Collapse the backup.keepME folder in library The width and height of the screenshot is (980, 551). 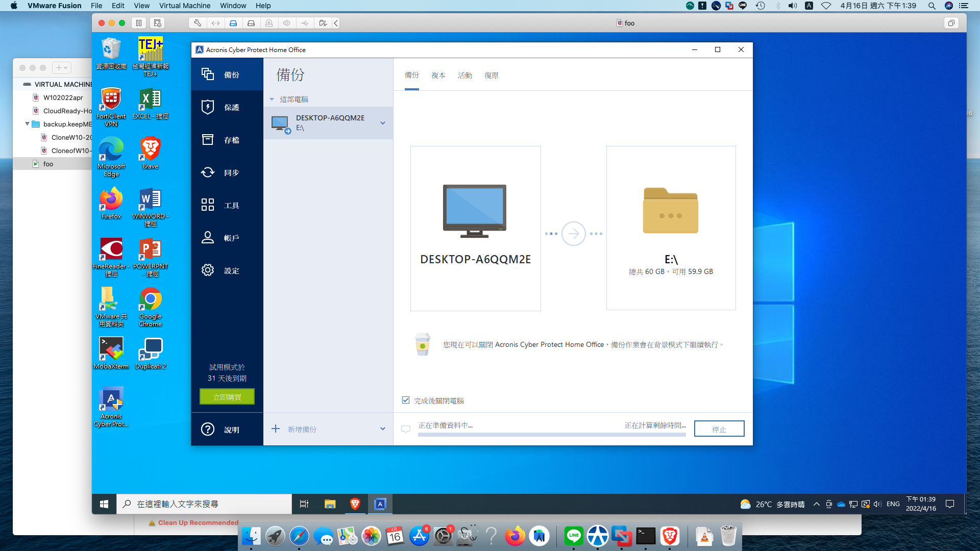click(x=27, y=124)
